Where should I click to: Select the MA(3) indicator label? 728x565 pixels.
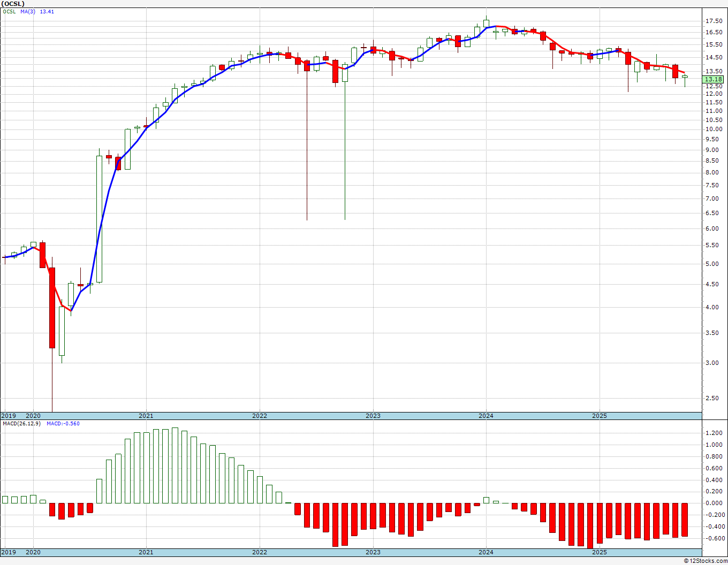pyautogui.click(x=28, y=11)
